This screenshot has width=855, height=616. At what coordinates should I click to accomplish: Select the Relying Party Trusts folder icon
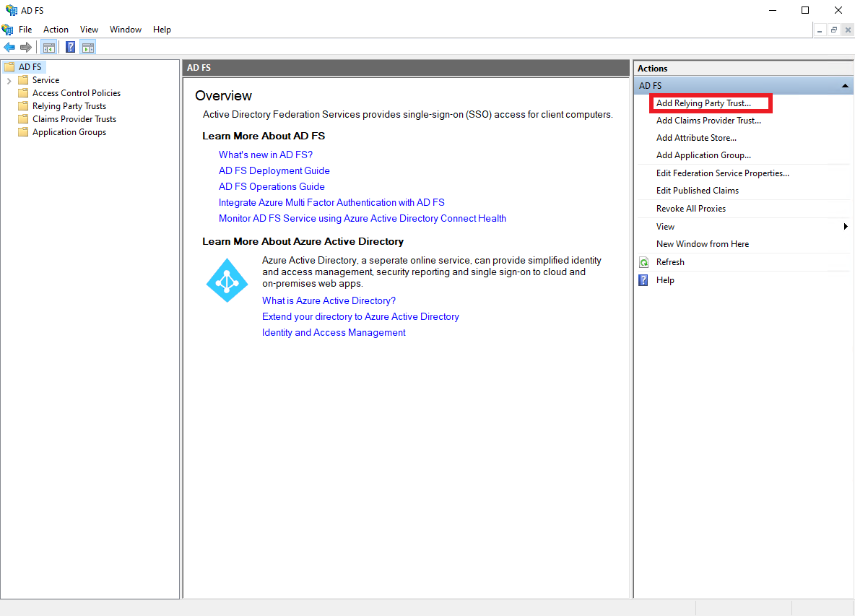(23, 106)
